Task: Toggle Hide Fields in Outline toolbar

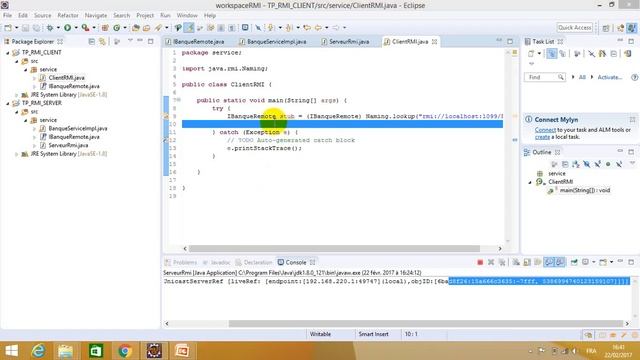Action: point(587,164)
